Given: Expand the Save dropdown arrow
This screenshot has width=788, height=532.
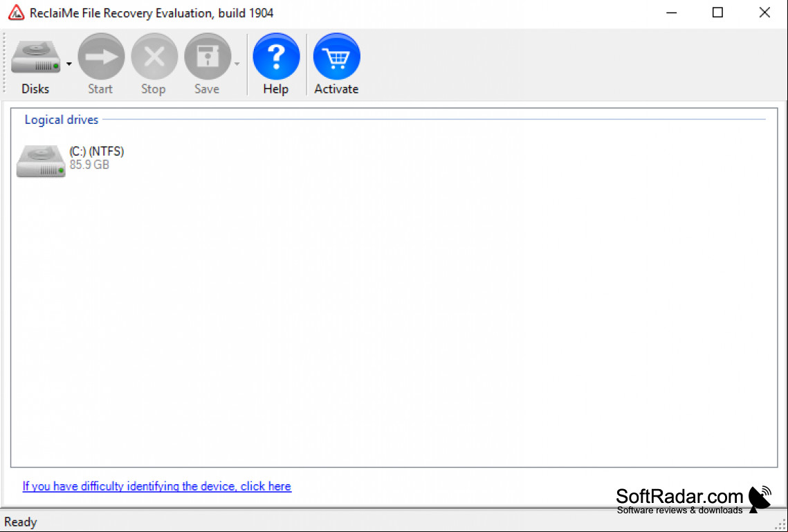Looking at the screenshot, I should pyautogui.click(x=237, y=64).
